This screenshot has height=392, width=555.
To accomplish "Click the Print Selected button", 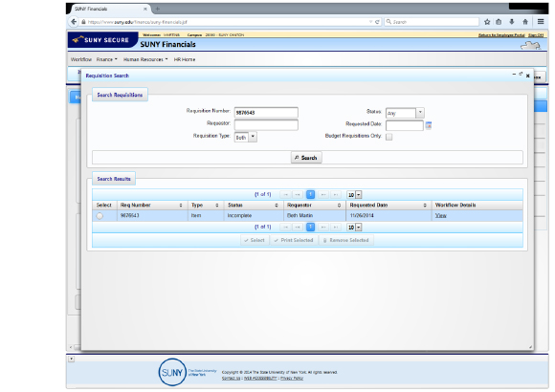I will [294, 240].
